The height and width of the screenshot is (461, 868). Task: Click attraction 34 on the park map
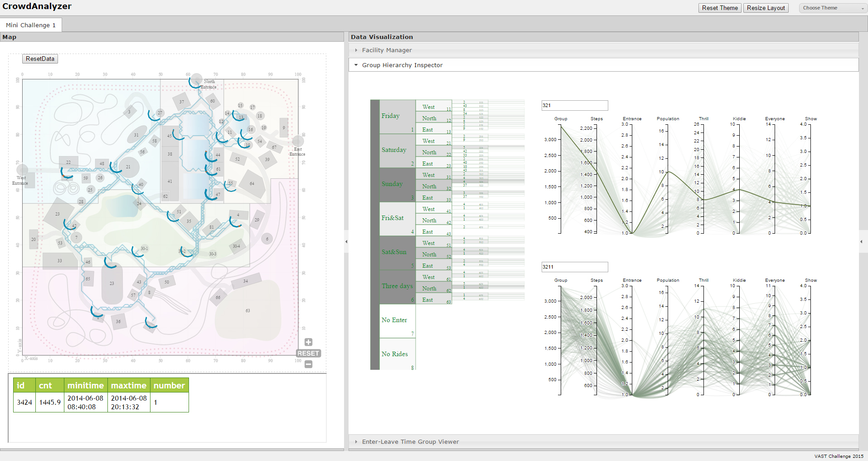246,281
